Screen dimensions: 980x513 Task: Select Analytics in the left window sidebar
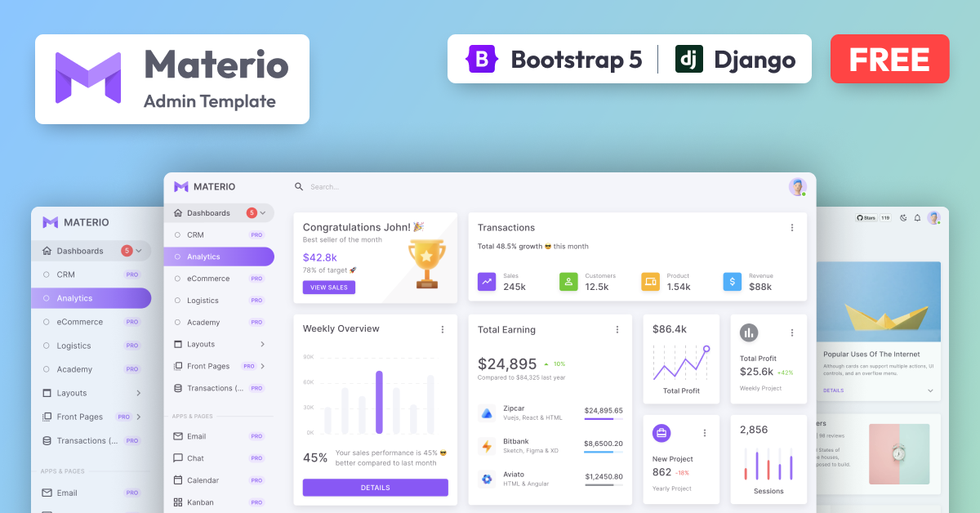coord(91,298)
